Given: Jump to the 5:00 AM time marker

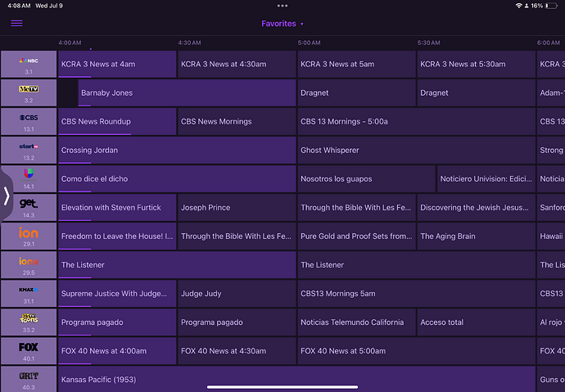Looking at the screenshot, I should click(x=309, y=43).
